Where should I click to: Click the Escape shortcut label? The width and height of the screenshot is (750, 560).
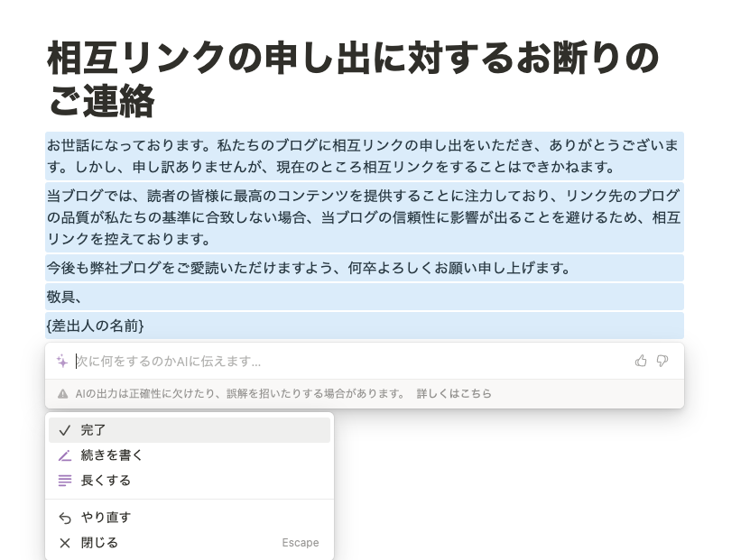(301, 543)
